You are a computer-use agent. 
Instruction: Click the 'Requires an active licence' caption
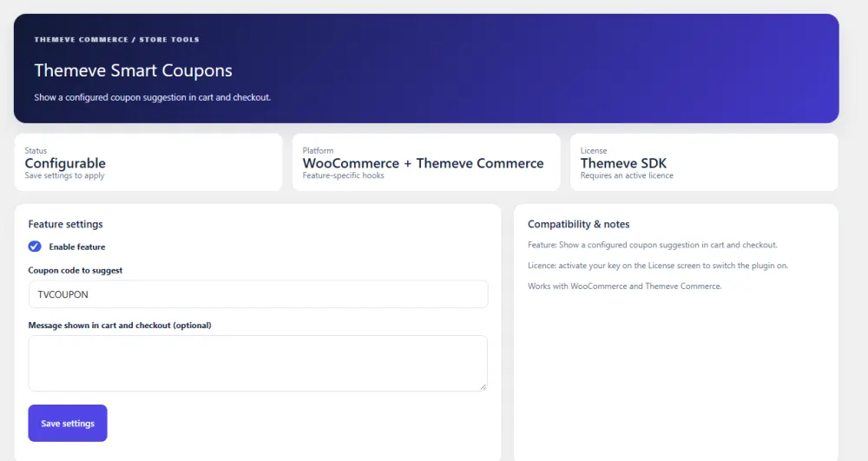627,175
